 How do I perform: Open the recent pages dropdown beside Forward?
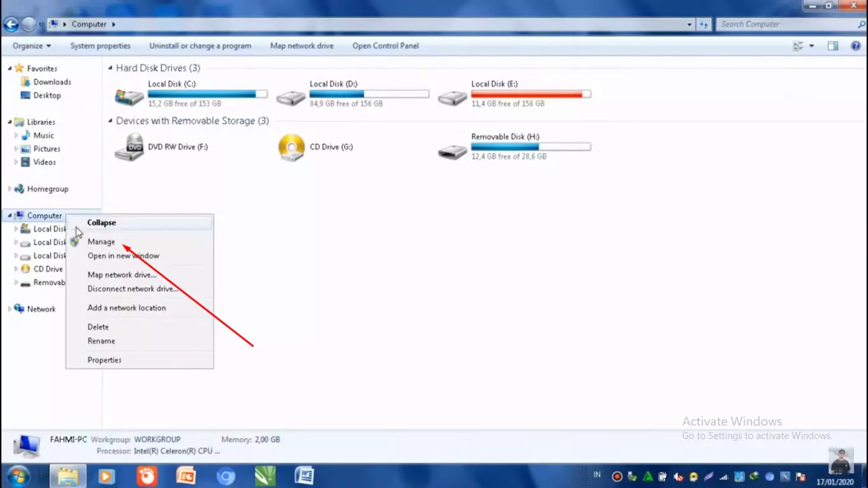coord(41,25)
